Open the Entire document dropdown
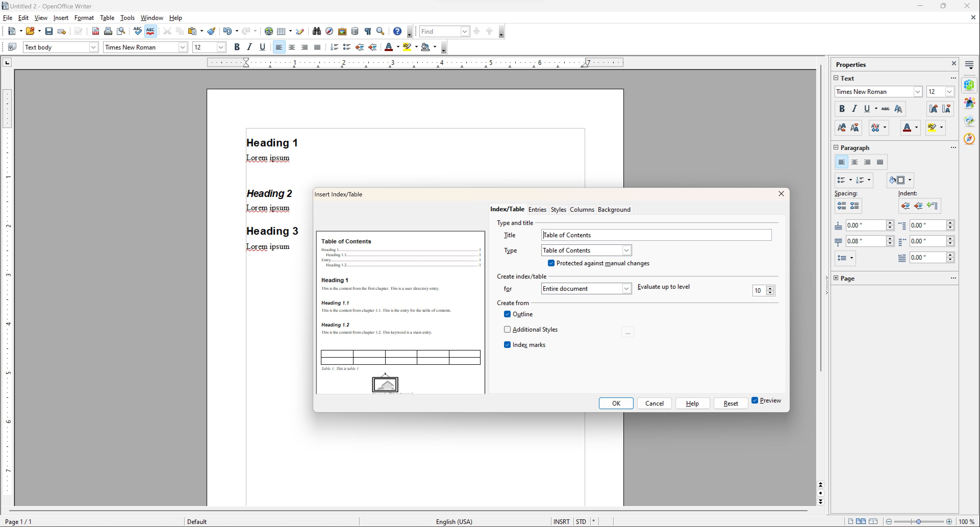Screen dimensions: 980x527 [626, 288]
